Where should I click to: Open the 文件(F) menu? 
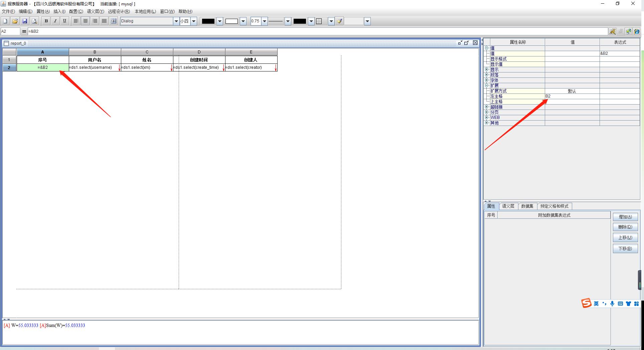8,11
